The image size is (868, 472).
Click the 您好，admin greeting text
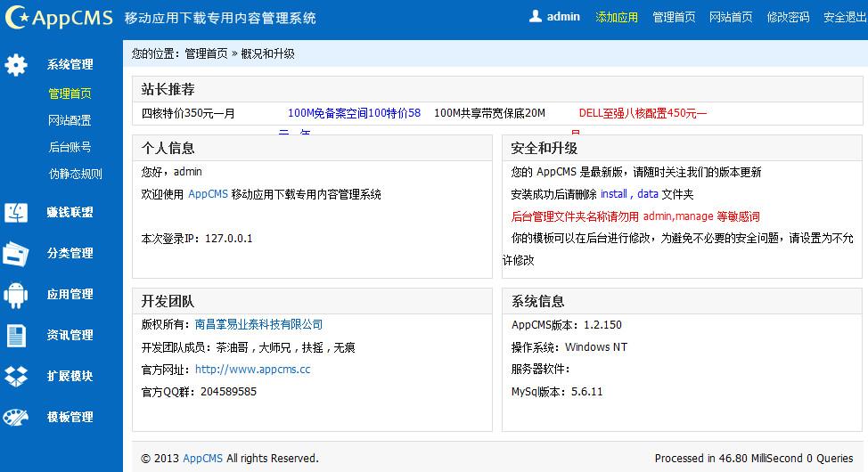click(x=172, y=172)
